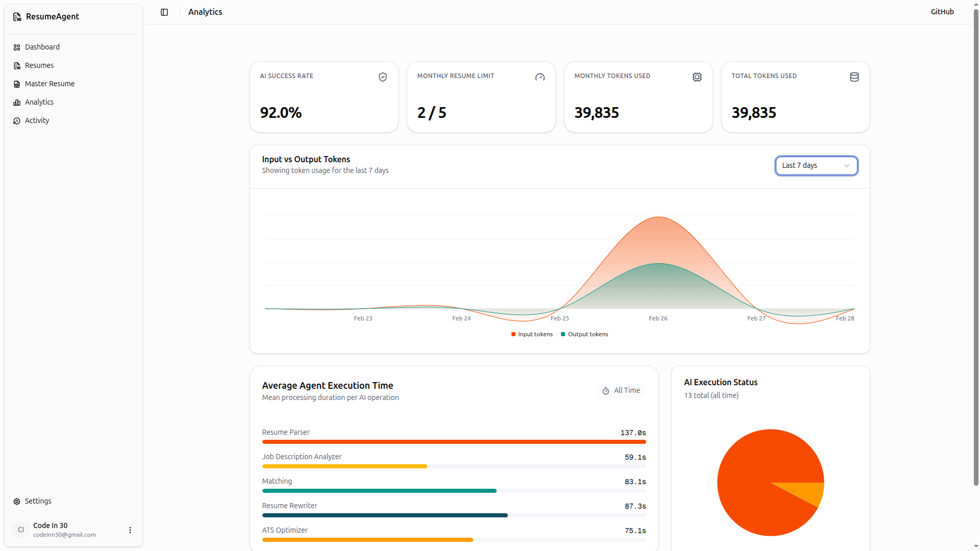This screenshot has height=551, width=980.
Task: Click the AI Success Rate shield icon
Action: tap(383, 77)
